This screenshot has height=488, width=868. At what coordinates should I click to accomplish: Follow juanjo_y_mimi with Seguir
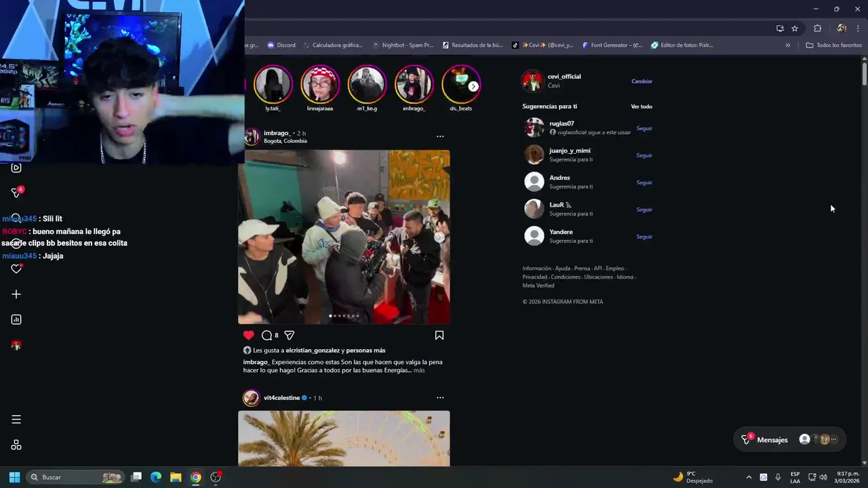pos(644,155)
